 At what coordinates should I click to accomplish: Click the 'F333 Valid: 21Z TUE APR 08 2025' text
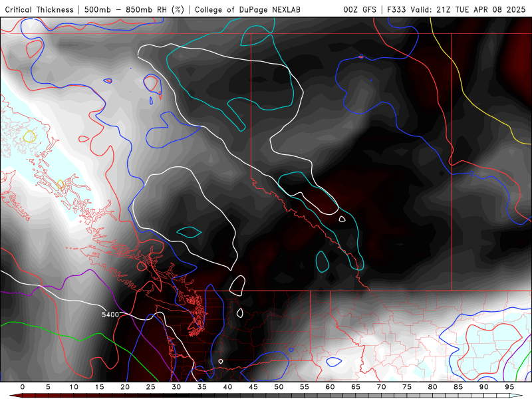click(456, 10)
